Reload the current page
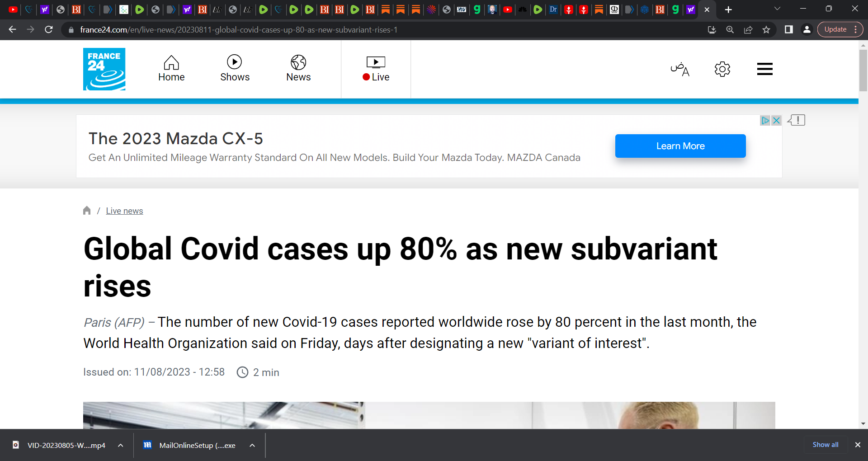The width and height of the screenshot is (868, 461). 49,29
